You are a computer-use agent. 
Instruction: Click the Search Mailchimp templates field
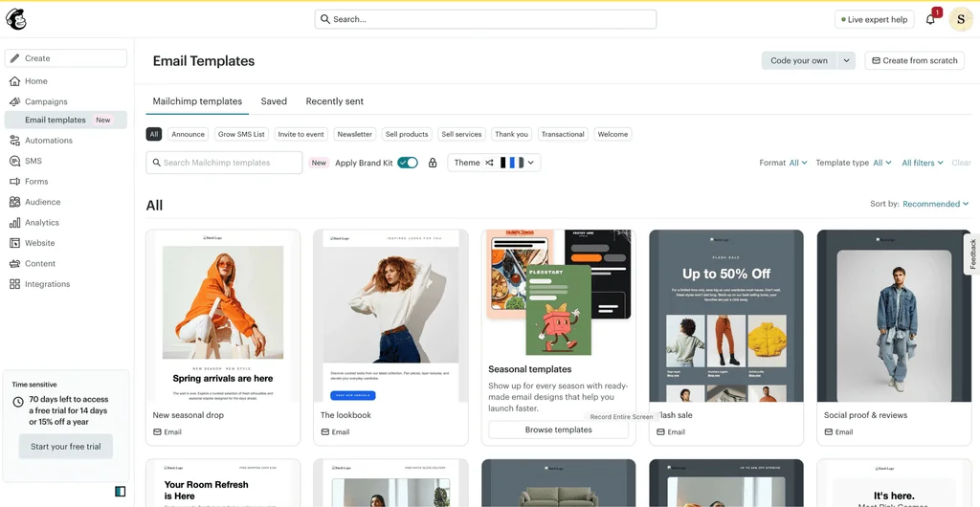pyautogui.click(x=224, y=163)
